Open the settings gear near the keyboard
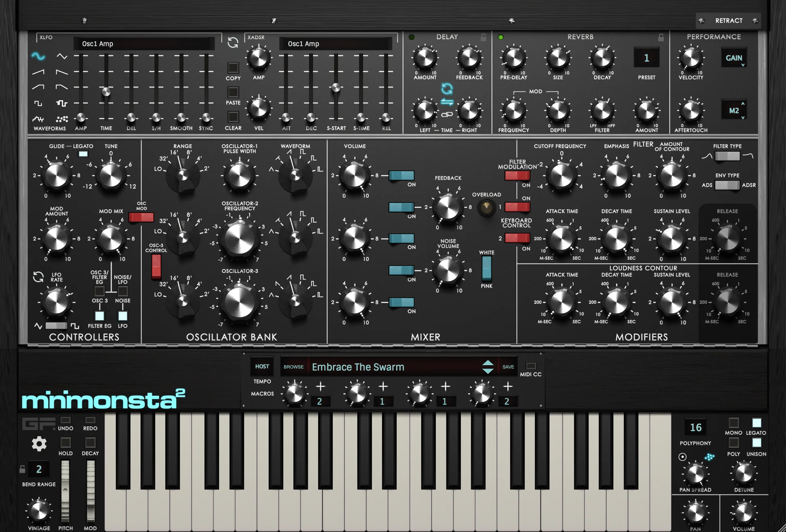 (39, 444)
